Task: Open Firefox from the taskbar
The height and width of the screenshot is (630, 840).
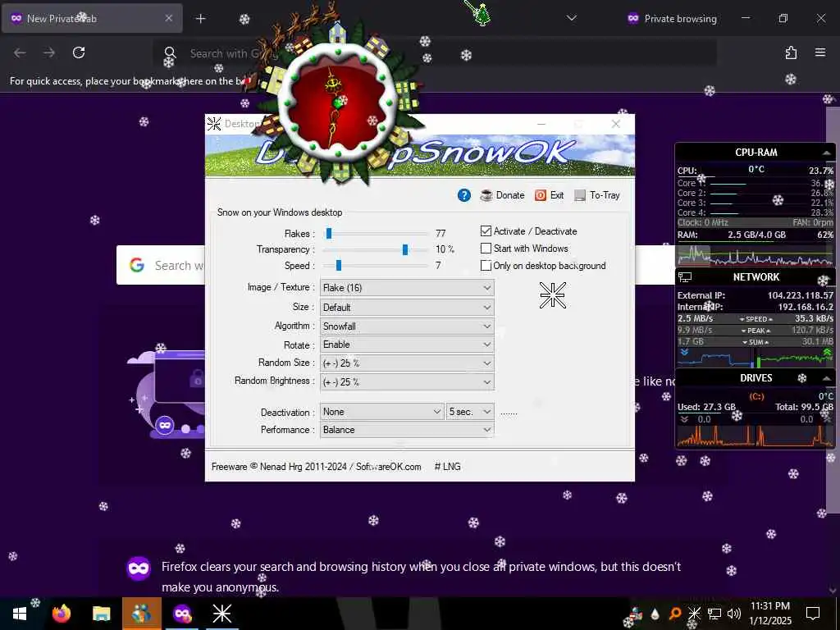Action: (x=61, y=614)
